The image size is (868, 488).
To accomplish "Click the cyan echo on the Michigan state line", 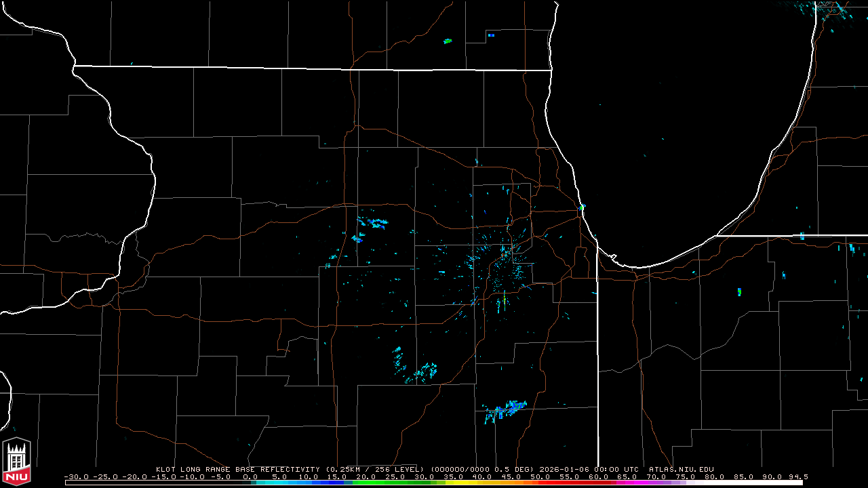I will 802,236.
